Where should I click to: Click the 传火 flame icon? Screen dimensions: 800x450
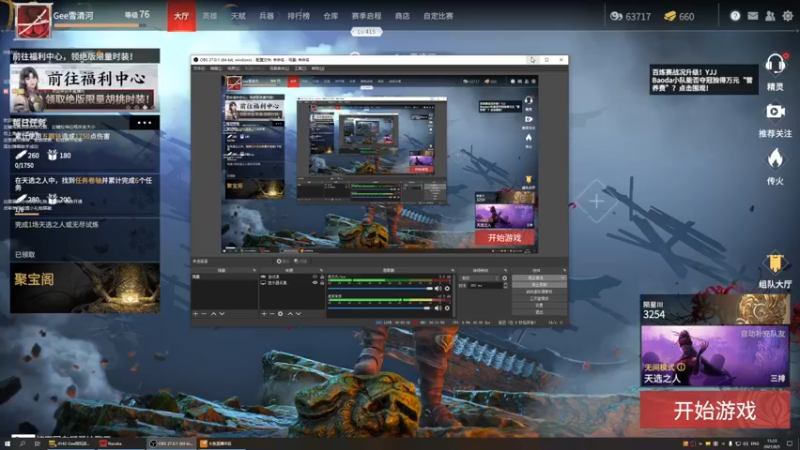(x=775, y=159)
